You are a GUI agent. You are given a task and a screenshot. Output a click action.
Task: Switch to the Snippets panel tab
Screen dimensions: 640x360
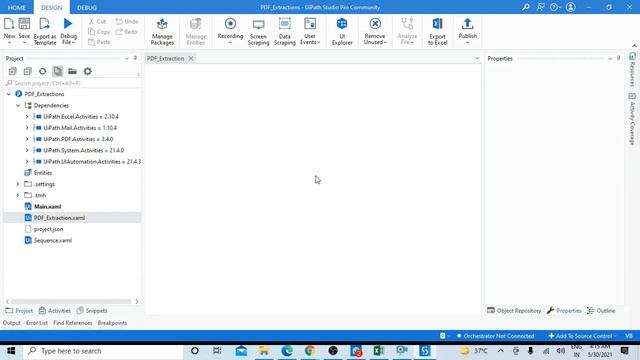(92, 311)
